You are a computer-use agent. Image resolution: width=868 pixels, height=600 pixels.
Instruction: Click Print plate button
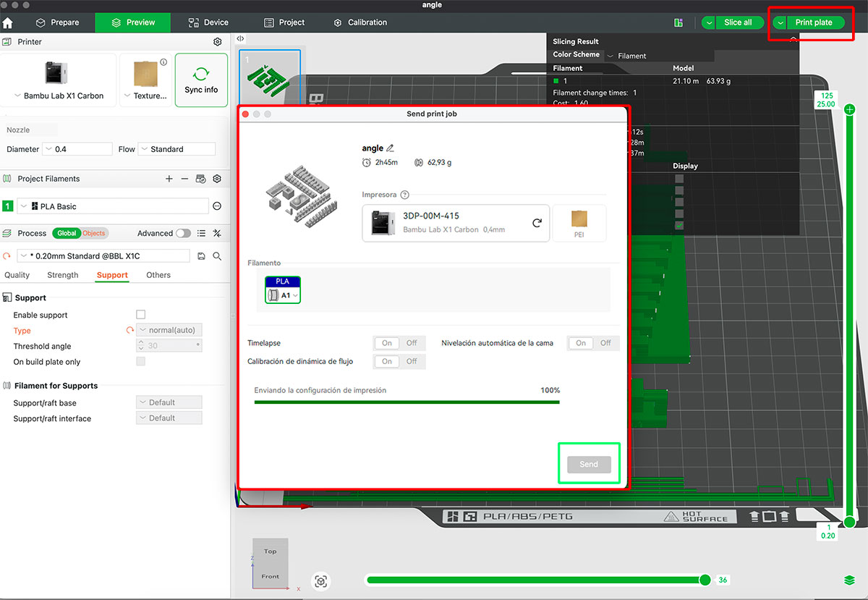click(x=814, y=22)
